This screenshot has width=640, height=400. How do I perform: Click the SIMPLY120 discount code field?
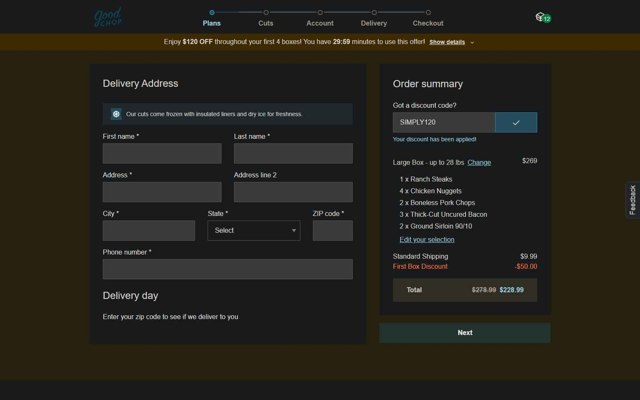pos(444,122)
